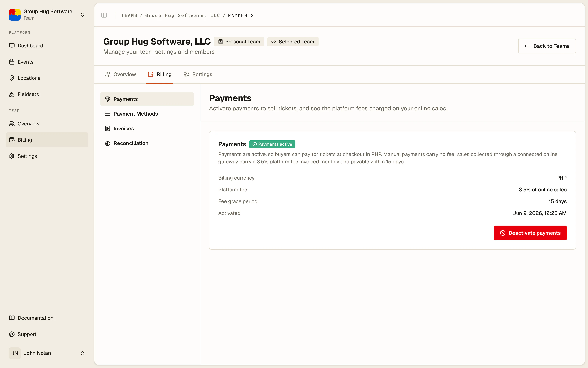Click the check icon in Payments active badge

[x=254, y=144]
